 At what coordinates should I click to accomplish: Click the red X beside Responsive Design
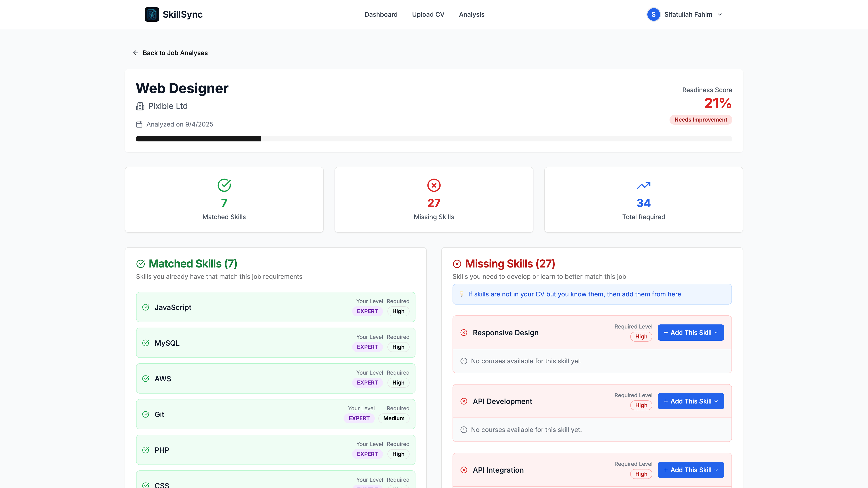(x=464, y=333)
